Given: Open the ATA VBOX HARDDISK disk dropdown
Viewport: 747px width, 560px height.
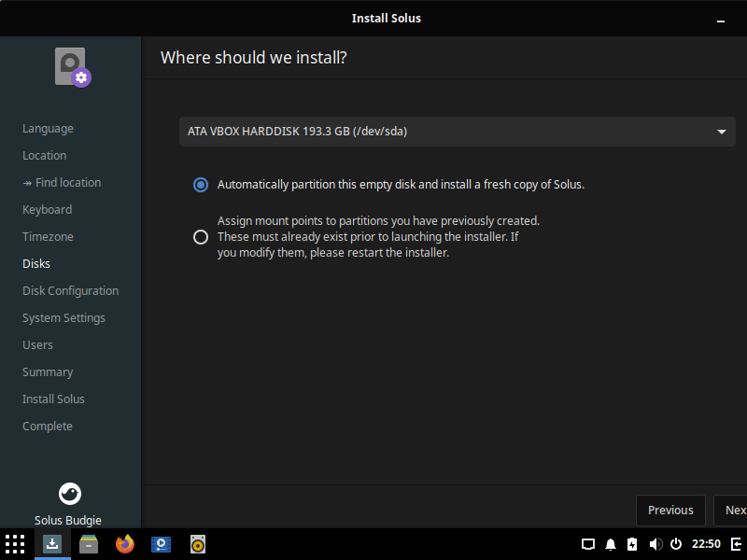Looking at the screenshot, I should 458,132.
